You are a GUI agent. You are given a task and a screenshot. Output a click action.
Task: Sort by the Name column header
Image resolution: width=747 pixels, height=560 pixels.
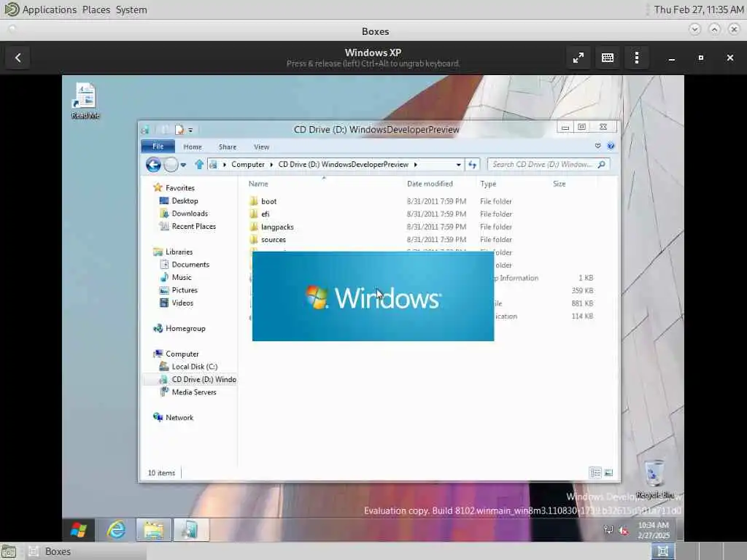coord(258,184)
